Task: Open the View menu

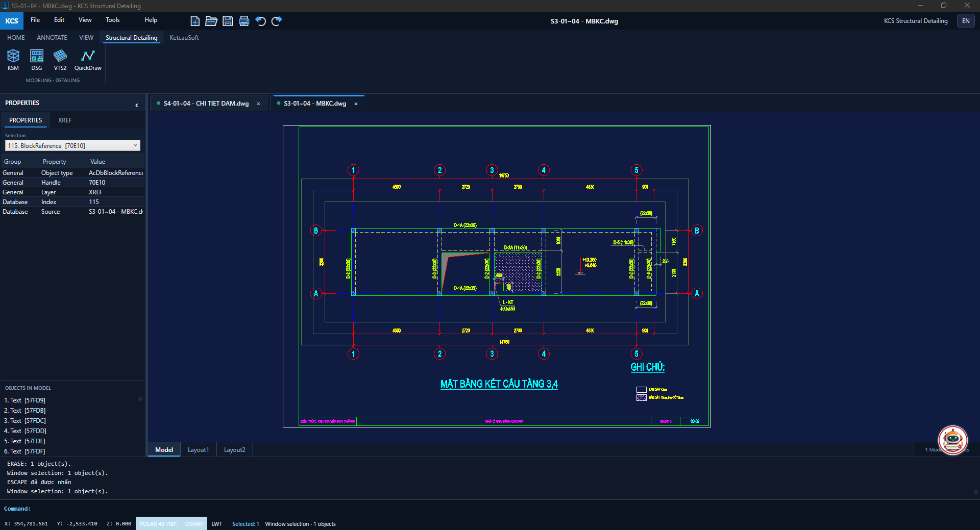Action: tap(85, 20)
